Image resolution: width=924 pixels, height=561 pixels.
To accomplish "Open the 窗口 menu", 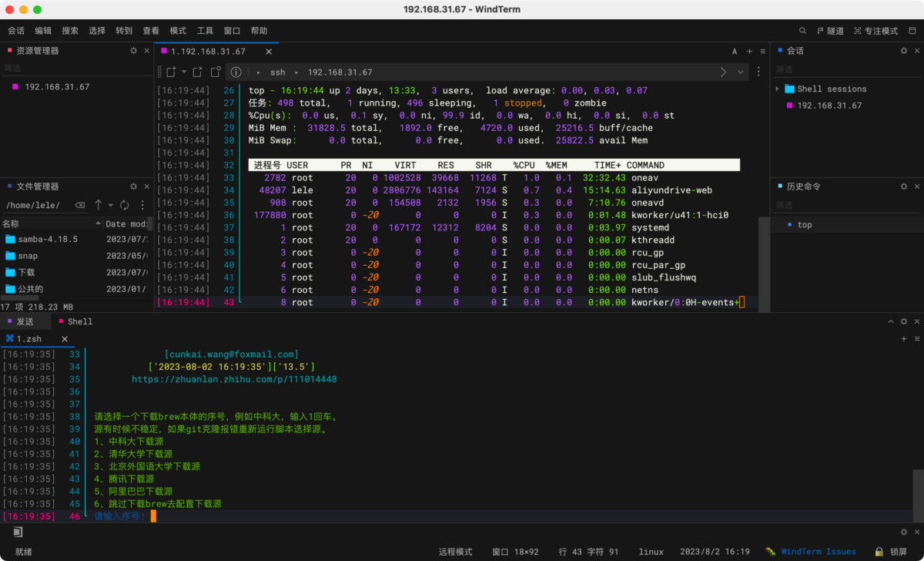I will [232, 31].
